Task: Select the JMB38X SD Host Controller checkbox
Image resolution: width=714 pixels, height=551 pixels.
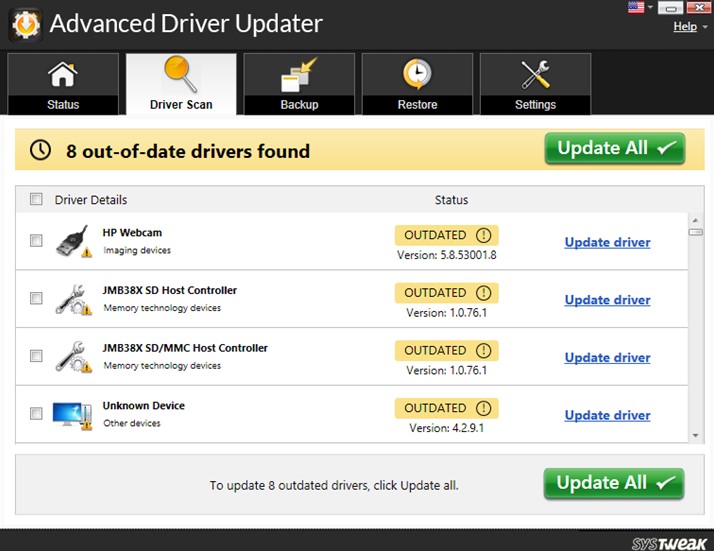Action: click(36, 298)
